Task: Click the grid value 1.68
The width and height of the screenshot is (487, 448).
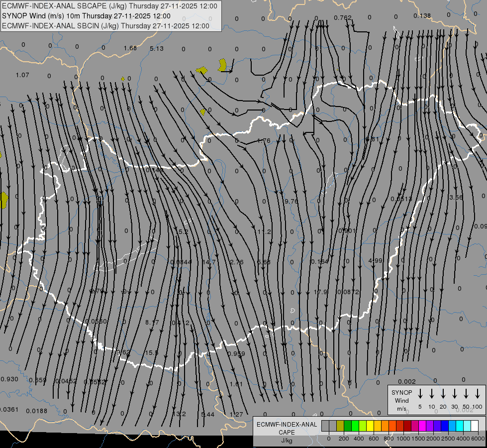Action: tap(130, 48)
